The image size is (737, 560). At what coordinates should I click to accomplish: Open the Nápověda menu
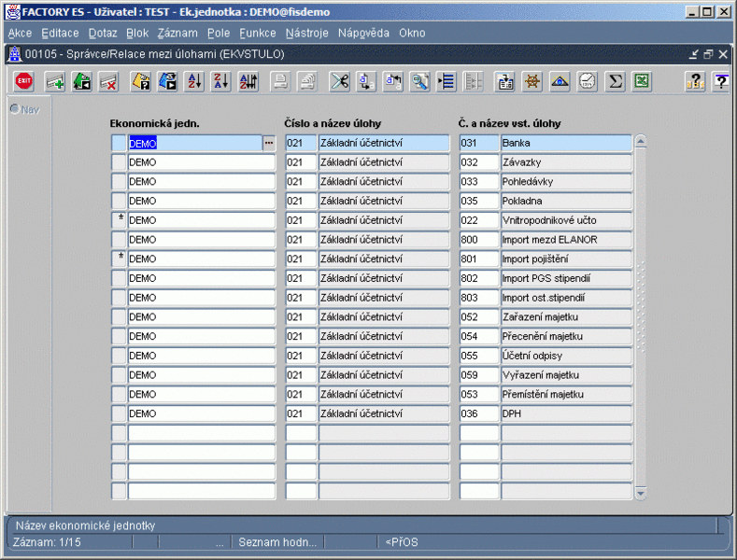tap(363, 33)
